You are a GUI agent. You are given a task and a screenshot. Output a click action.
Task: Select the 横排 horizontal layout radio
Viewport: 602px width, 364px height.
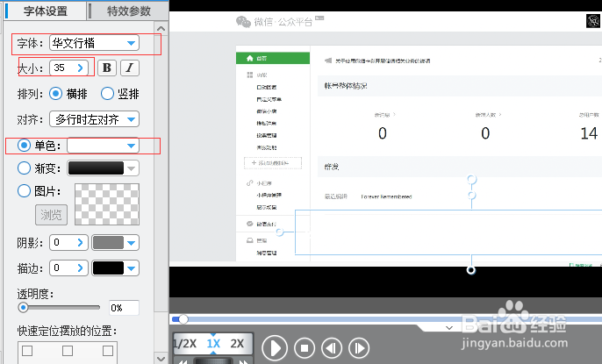click(x=55, y=94)
